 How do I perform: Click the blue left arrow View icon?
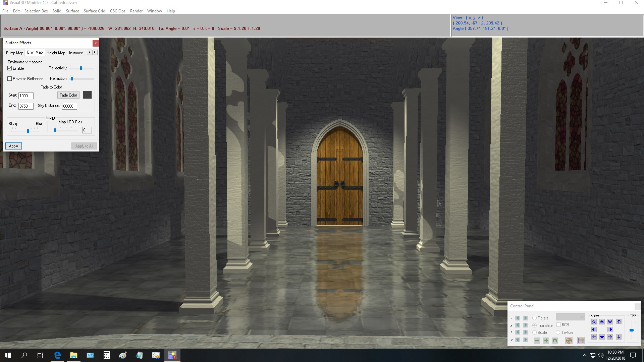(594, 329)
